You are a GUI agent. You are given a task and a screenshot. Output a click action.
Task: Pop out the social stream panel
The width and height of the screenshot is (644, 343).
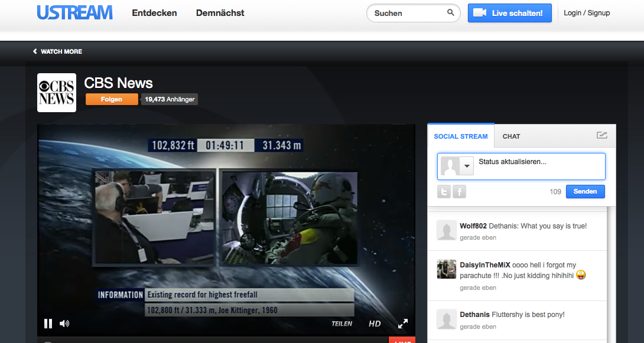tap(601, 135)
